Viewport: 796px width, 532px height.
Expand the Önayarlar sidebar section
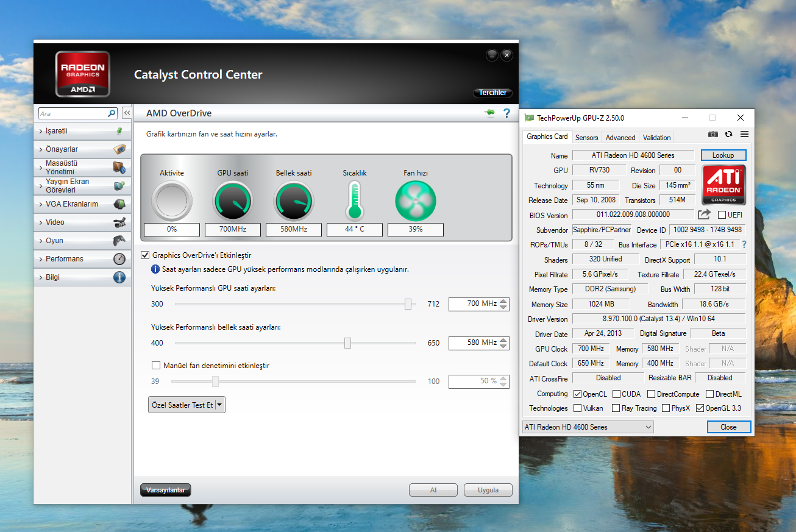[x=82, y=149]
